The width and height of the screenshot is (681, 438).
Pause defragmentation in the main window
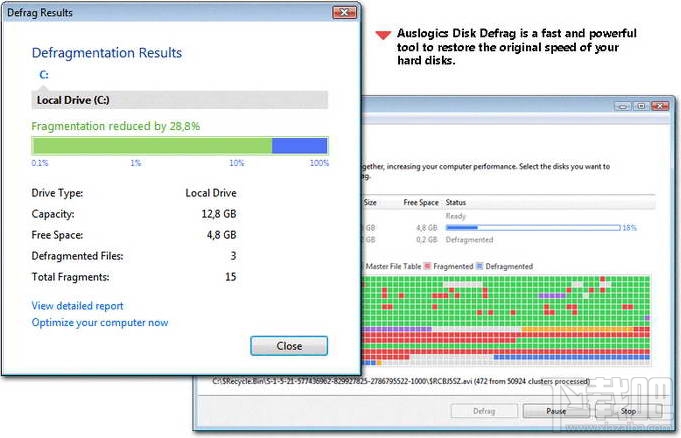[x=556, y=411]
